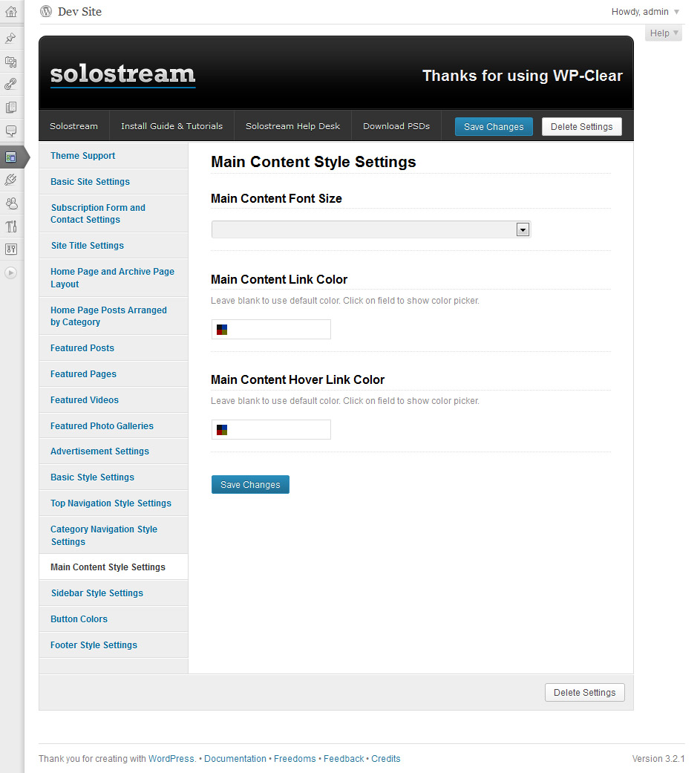The image size is (700, 773).
Task: Open the Tools icon
Action: 11,226
